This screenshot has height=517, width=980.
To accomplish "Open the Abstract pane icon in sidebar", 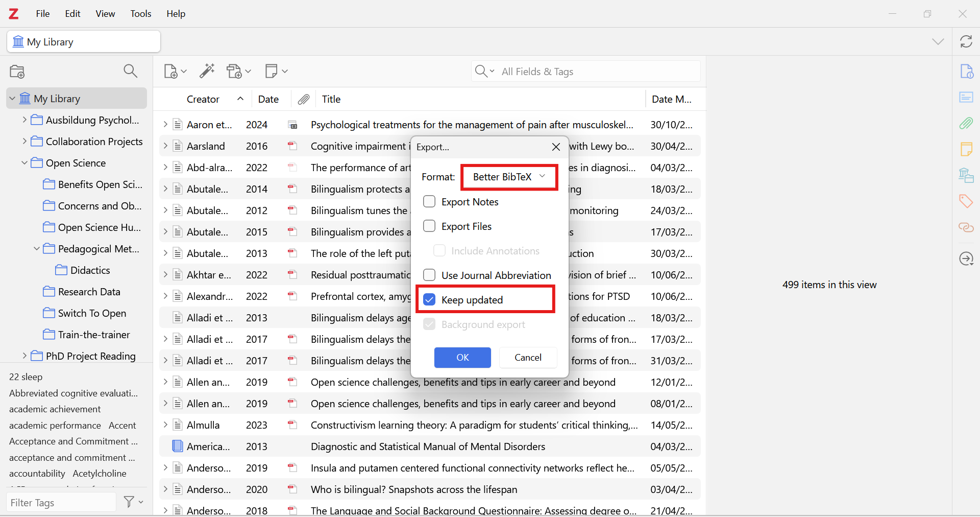I will 966,97.
